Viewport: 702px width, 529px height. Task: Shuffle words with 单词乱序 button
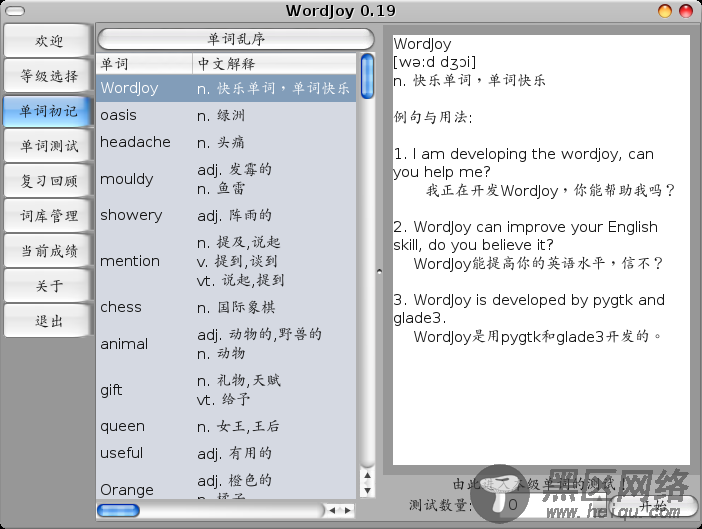236,39
